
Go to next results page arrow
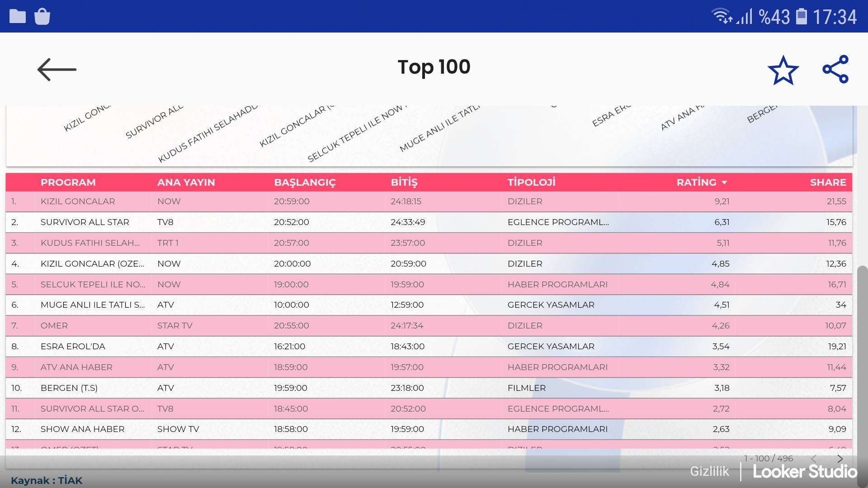[x=840, y=459]
